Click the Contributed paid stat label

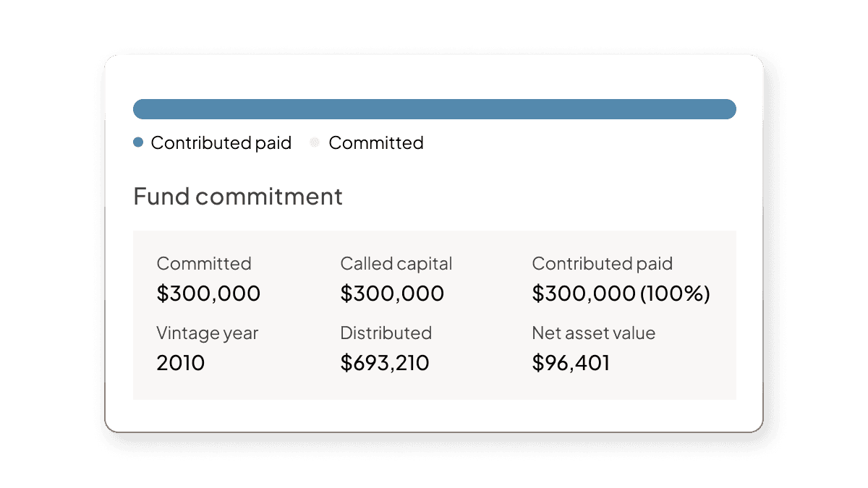click(603, 264)
